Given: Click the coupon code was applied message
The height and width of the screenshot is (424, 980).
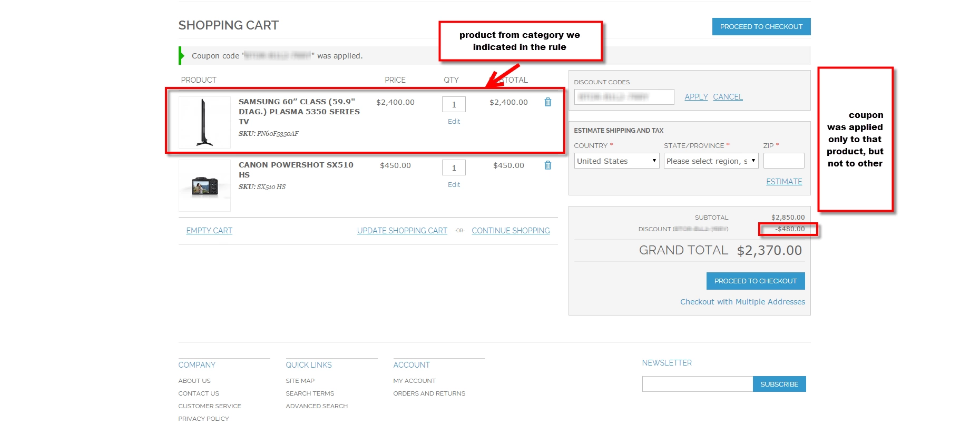Looking at the screenshot, I should 277,56.
